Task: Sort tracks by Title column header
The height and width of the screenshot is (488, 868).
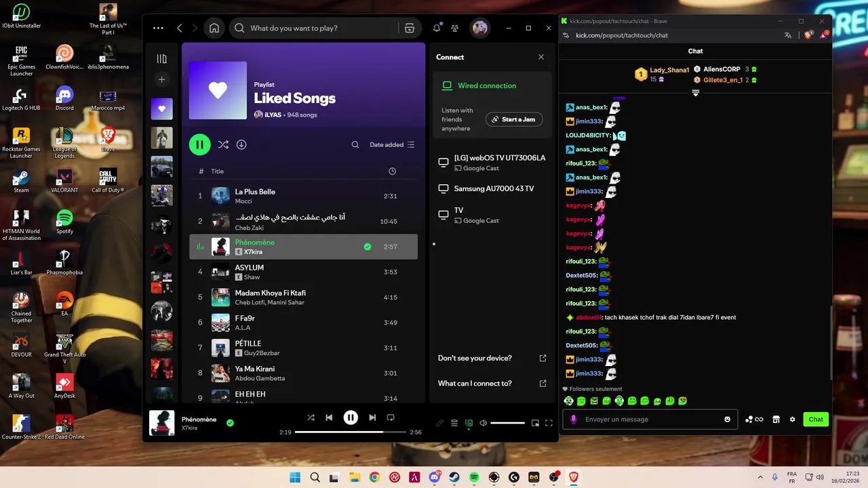Action: pos(217,171)
